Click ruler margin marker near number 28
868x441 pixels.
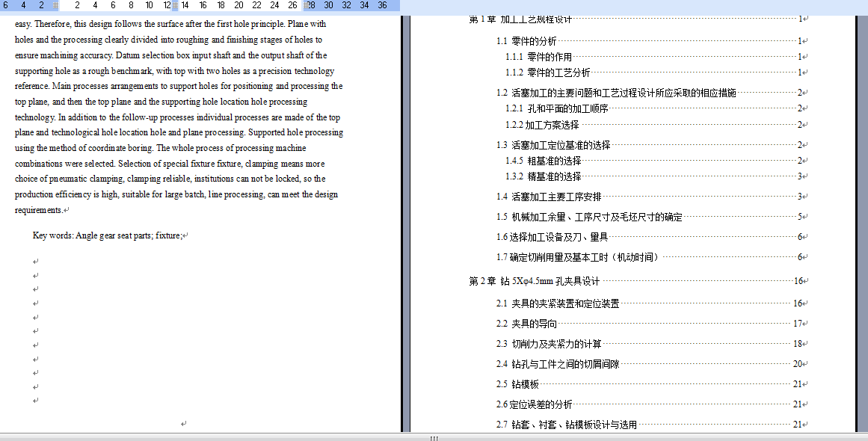[x=307, y=5]
